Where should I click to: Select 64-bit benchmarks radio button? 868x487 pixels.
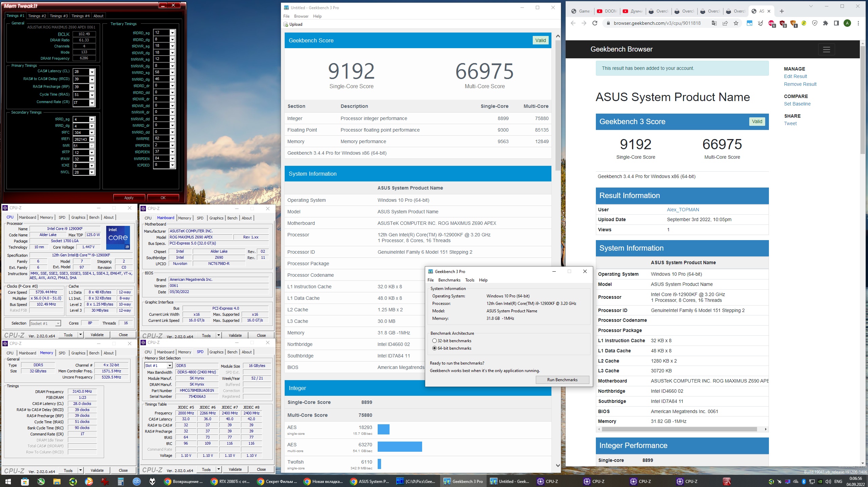434,348
